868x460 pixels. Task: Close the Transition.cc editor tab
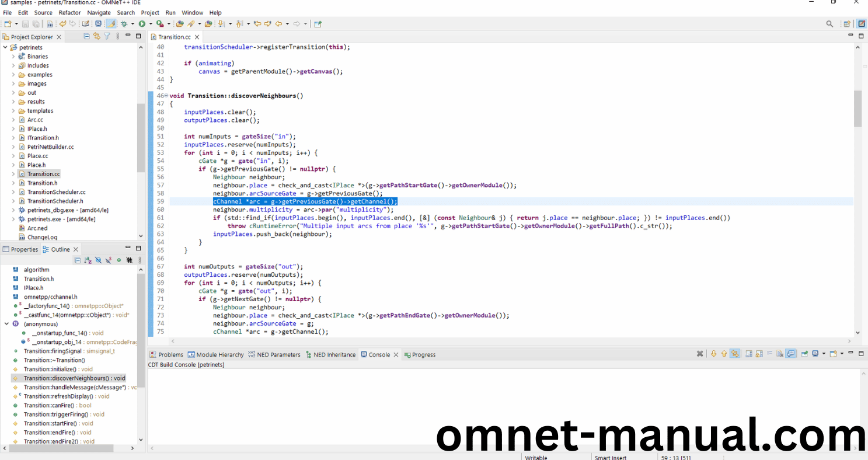tap(197, 37)
